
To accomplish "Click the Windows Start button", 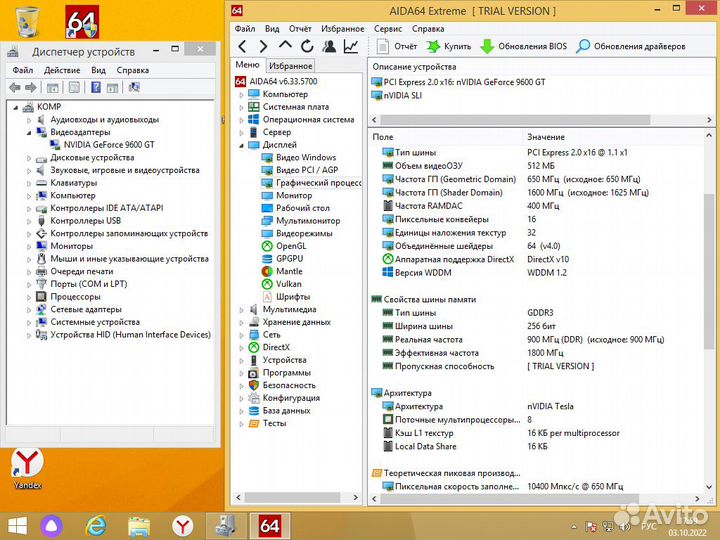I will 18,524.
